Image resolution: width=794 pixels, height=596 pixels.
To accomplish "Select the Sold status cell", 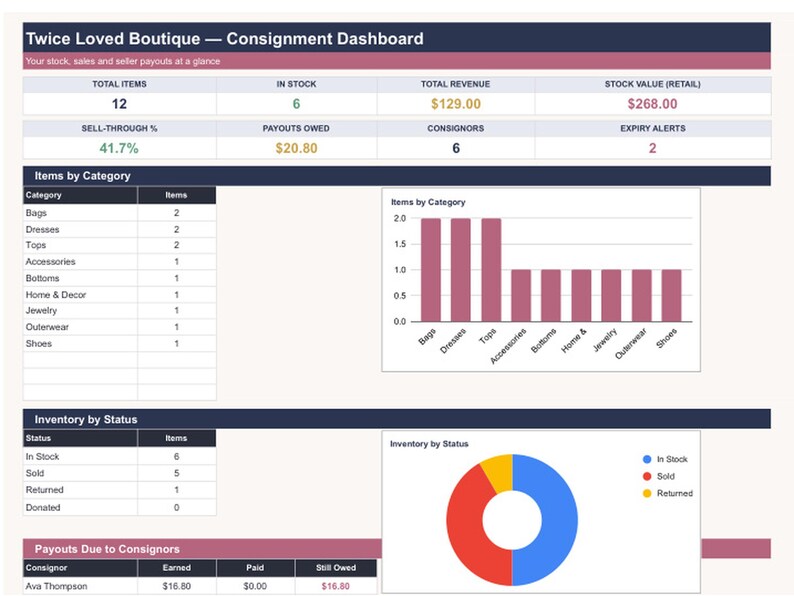I will pos(80,473).
